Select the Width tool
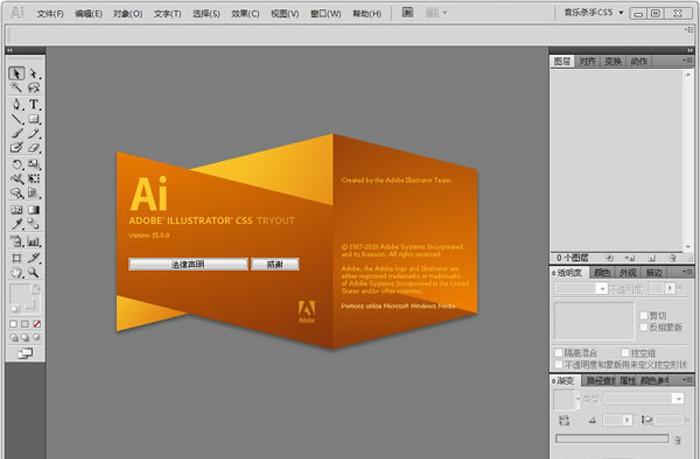 (17, 179)
